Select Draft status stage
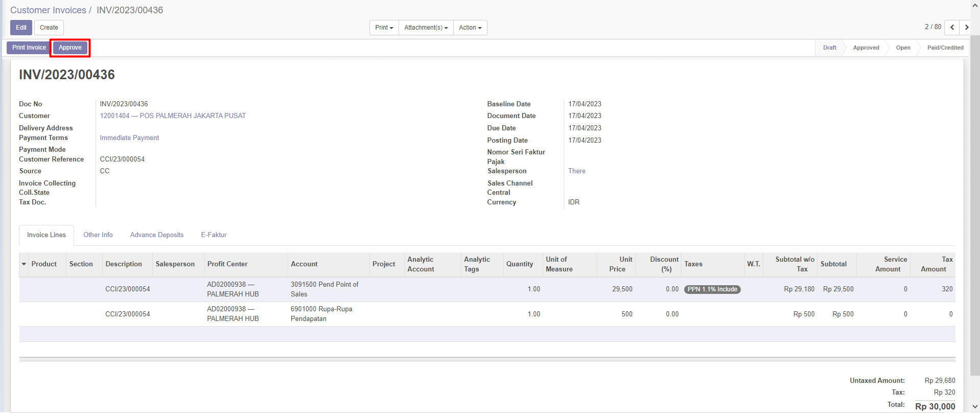The image size is (980, 413). [829, 48]
